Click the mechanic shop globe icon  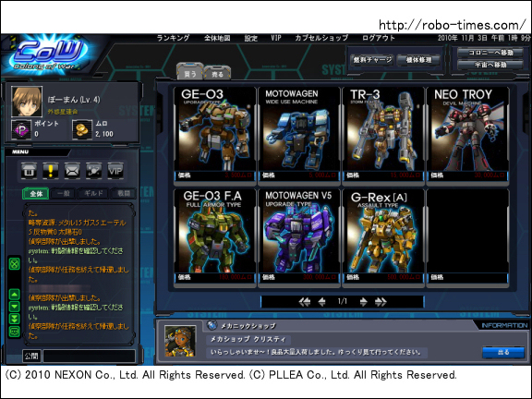[212, 325]
